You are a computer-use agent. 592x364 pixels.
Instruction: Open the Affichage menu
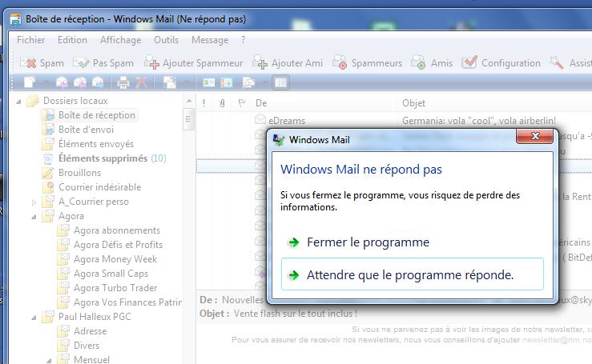[120, 40]
